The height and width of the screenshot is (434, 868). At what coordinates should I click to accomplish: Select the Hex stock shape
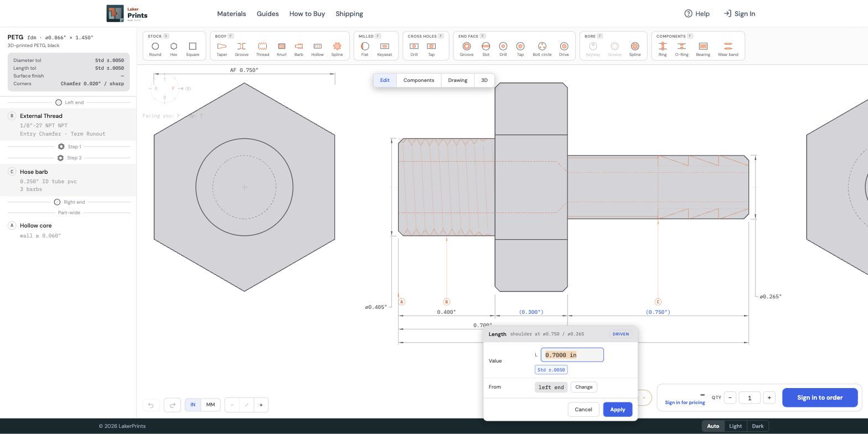pyautogui.click(x=174, y=49)
